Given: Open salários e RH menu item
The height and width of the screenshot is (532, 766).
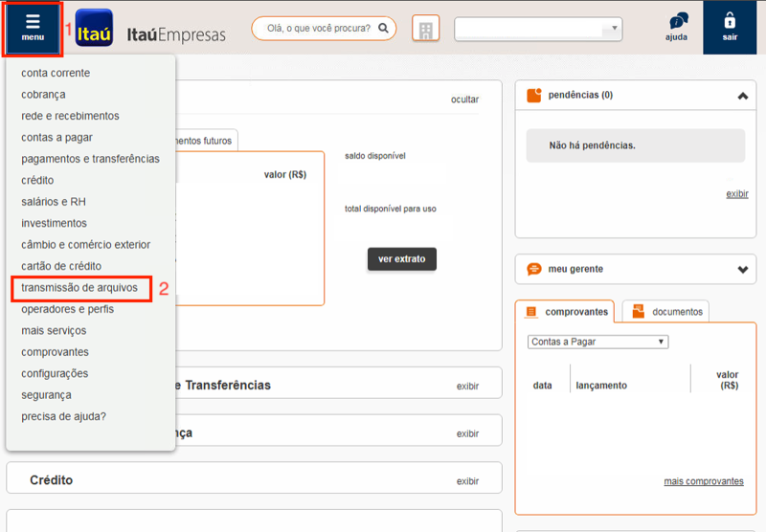Looking at the screenshot, I should coord(54,202).
